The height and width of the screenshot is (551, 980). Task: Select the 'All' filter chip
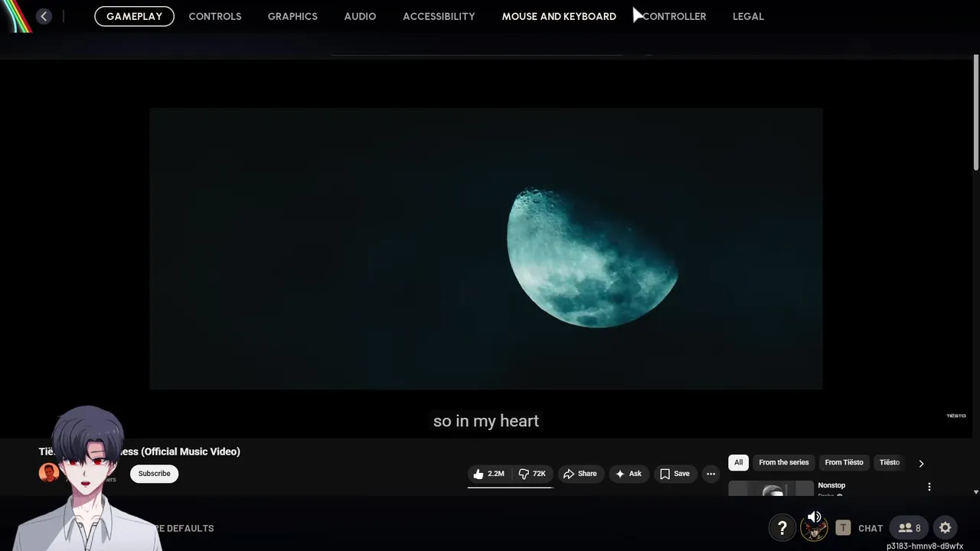point(738,462)
